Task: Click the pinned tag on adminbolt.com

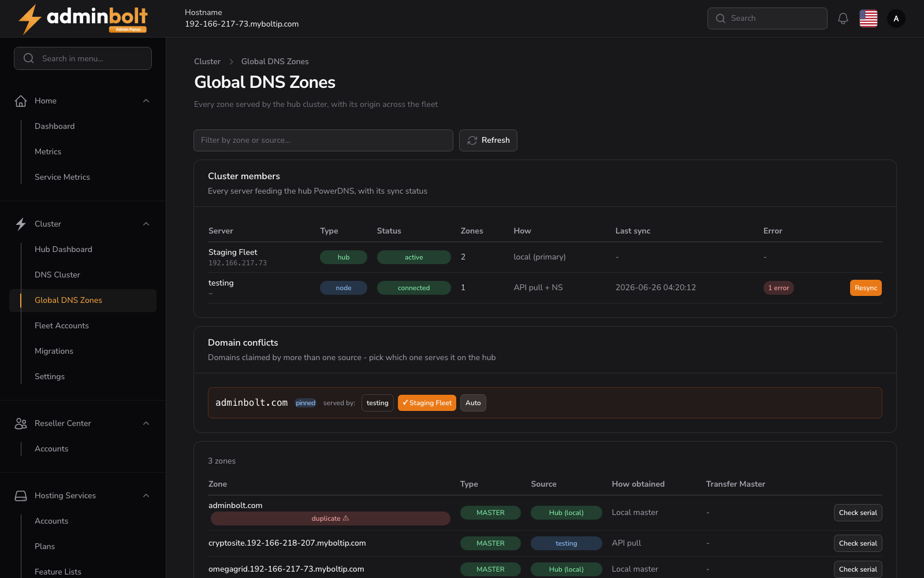Action: point(305,403)
